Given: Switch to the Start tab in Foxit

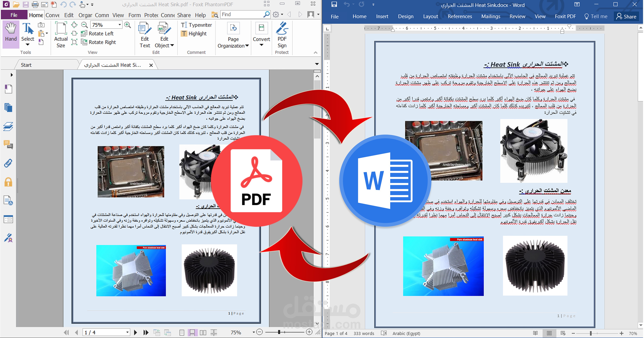Looking at the screenshot, I should [26, 65].
